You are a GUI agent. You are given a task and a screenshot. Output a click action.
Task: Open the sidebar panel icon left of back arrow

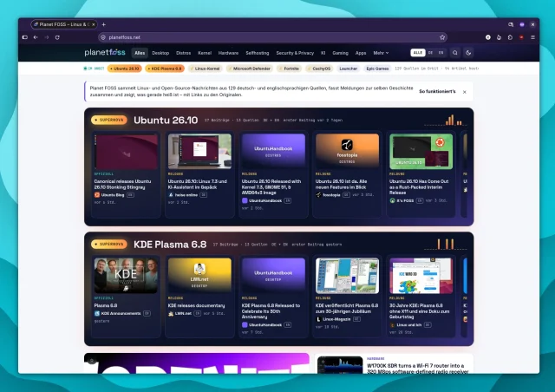click(x=25, y=37)
